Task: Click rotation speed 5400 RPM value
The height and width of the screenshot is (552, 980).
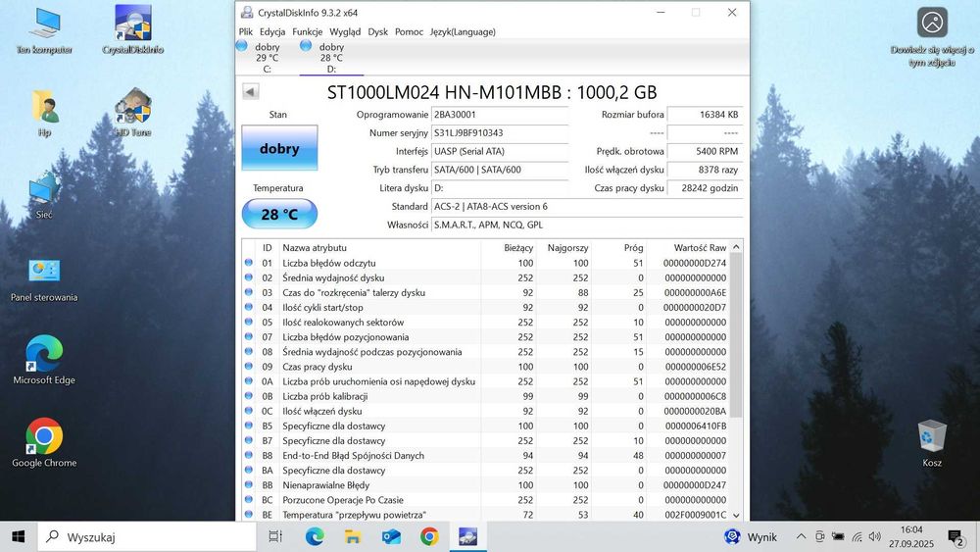Action: click(705, 151)
